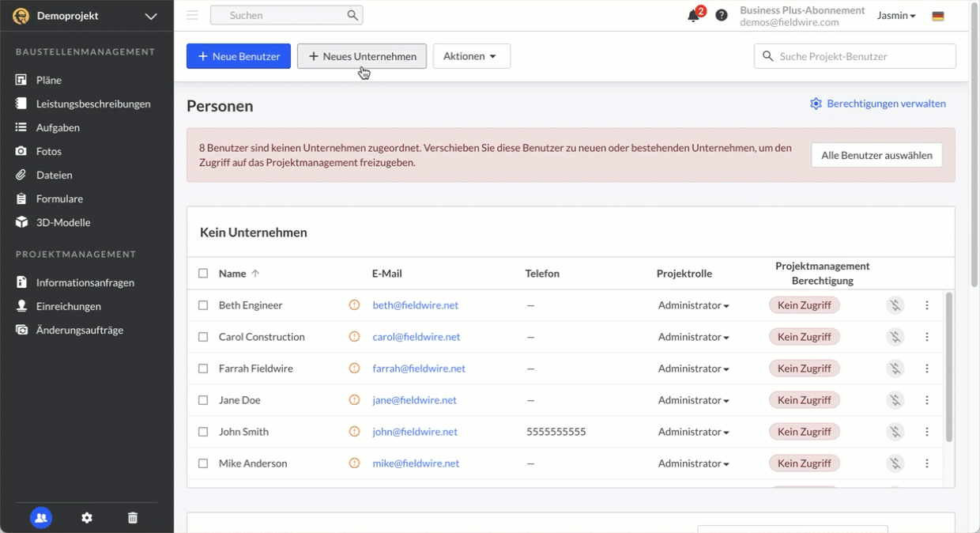Screen dimensions: 980x533
Task: Open Informationsanfragen in the sidebar
Action: (85, 282)
